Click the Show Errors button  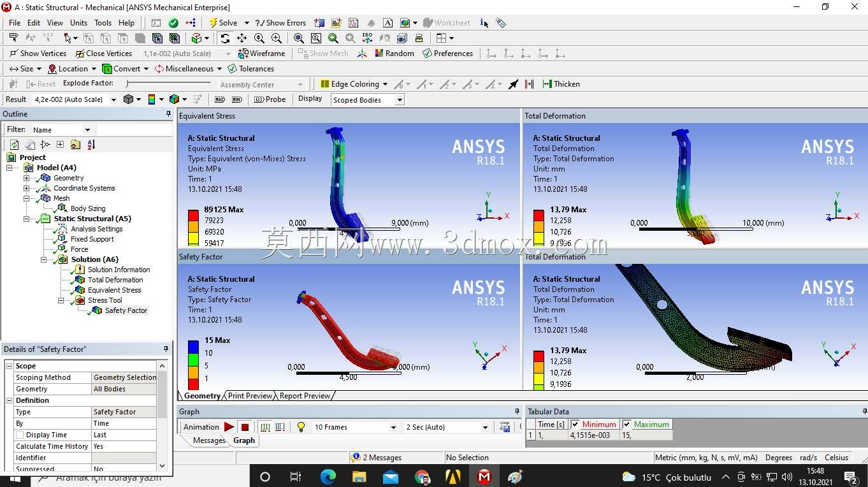coord(280,23)
